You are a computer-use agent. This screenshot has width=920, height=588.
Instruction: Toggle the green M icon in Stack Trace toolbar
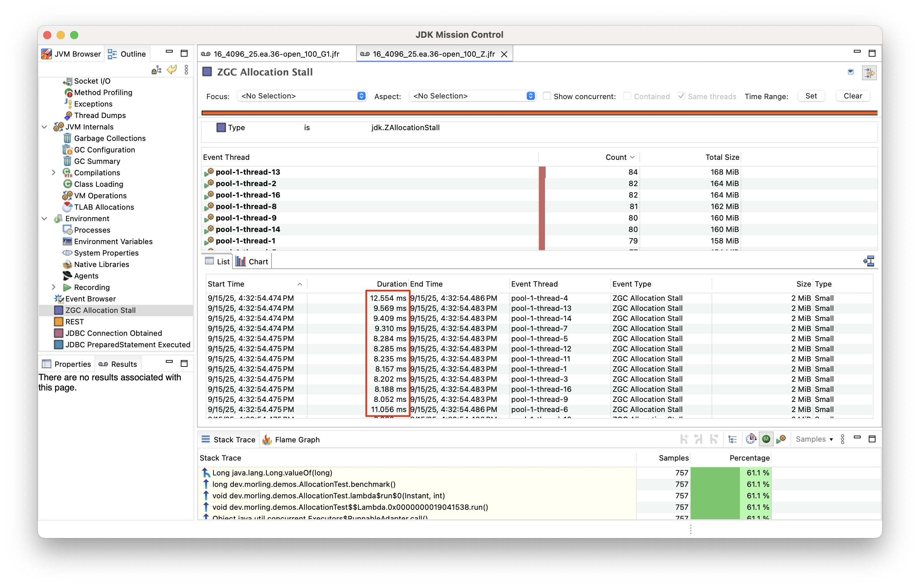pyautogui.click(x=766, y=439)
